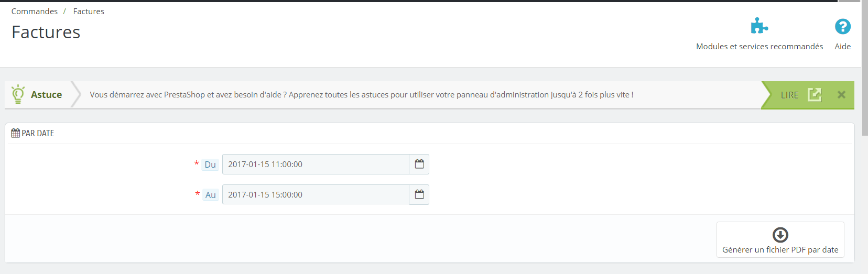
Task: Click the Au field label
Action: tap(210, 195)
